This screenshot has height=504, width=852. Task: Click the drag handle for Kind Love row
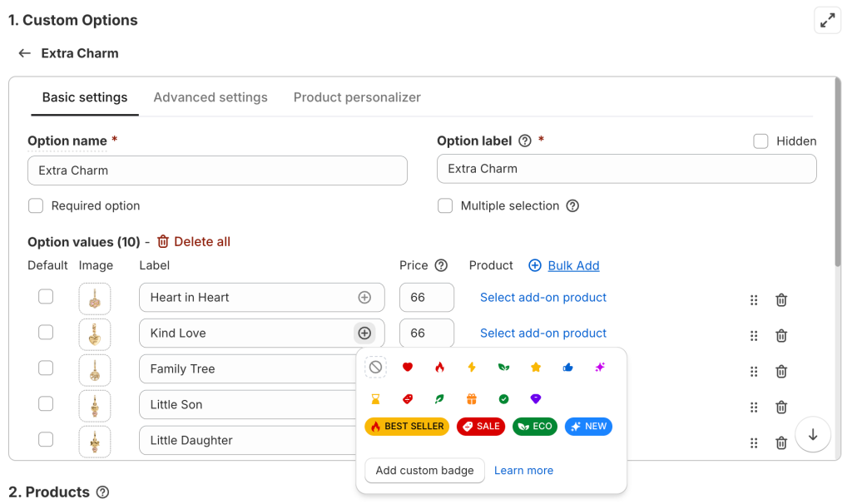click(754, 336)
